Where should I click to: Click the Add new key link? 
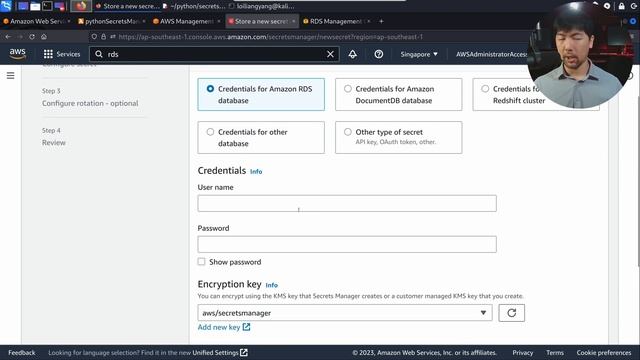point(224,327)
